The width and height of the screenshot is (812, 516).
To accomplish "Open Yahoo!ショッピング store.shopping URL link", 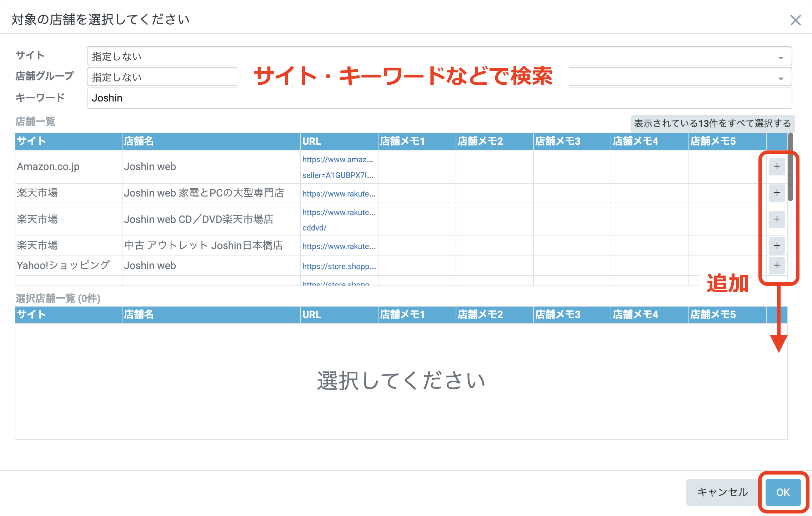I will tap(339, 266).
